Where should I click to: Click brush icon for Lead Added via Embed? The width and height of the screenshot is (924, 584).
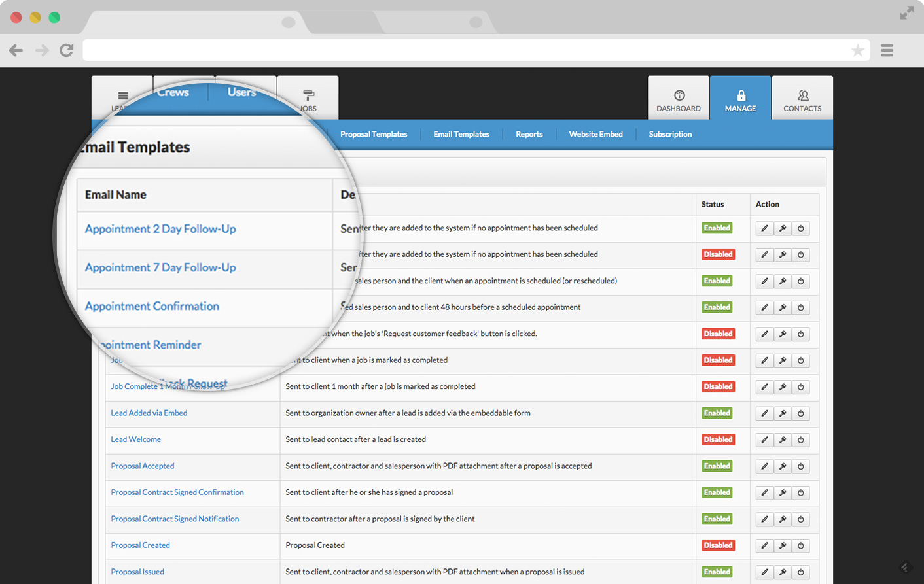(783, 413)
